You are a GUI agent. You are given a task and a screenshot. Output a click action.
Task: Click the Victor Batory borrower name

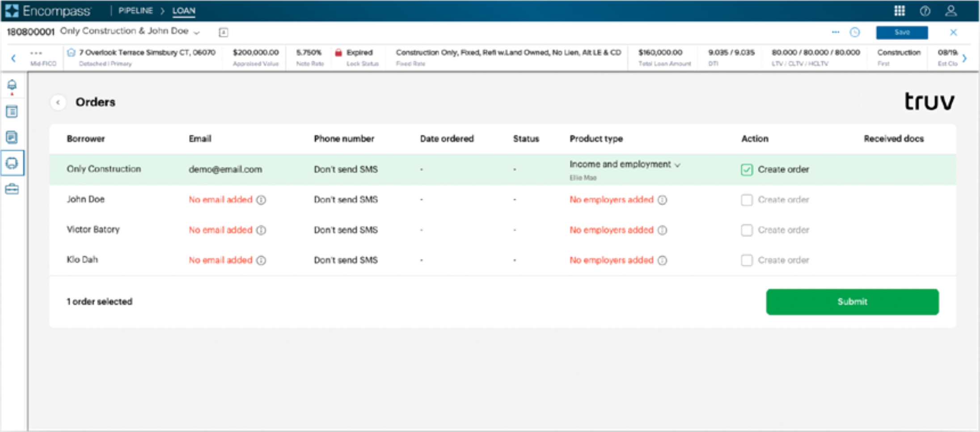[93, 230]
